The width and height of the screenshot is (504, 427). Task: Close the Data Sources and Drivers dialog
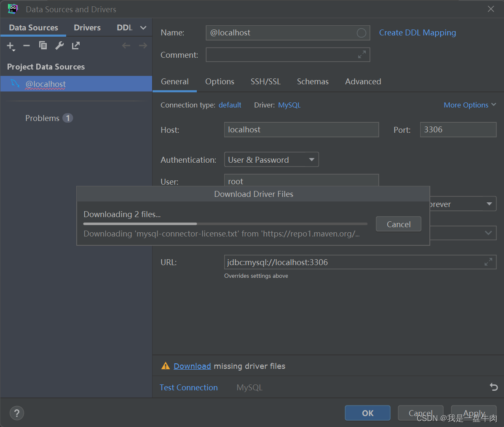[x=491, y=9]
